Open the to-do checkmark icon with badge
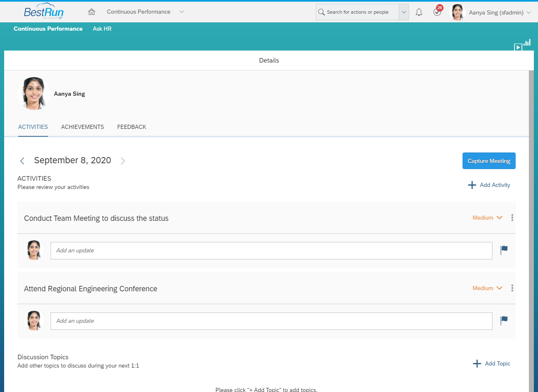This screenshot has width=538, height=392. 437,12
